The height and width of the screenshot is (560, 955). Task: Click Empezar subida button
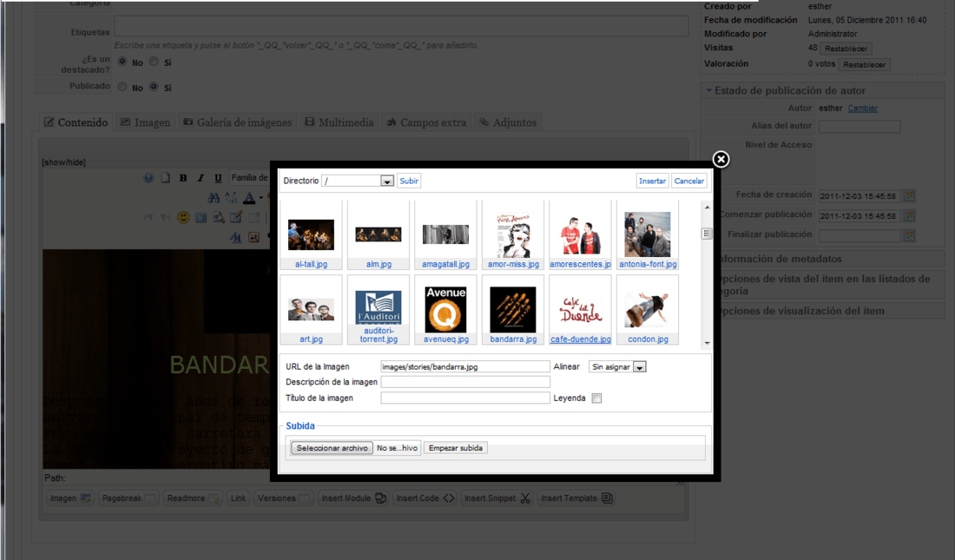456,448
